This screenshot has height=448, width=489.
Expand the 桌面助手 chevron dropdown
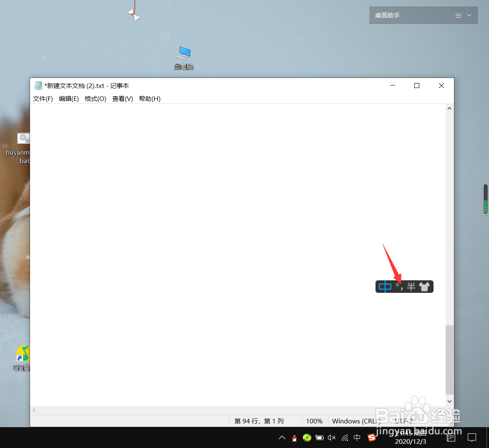pyautogui.click(x=469, y=15)
